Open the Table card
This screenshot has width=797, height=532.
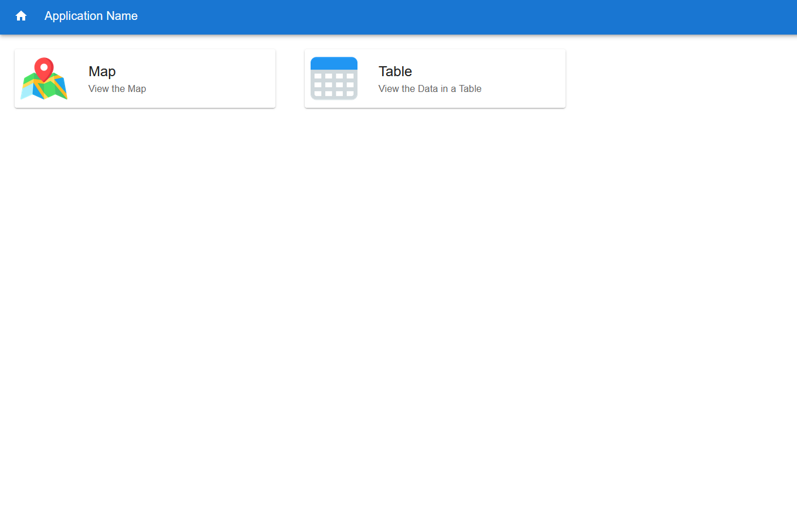pos(435,79)
